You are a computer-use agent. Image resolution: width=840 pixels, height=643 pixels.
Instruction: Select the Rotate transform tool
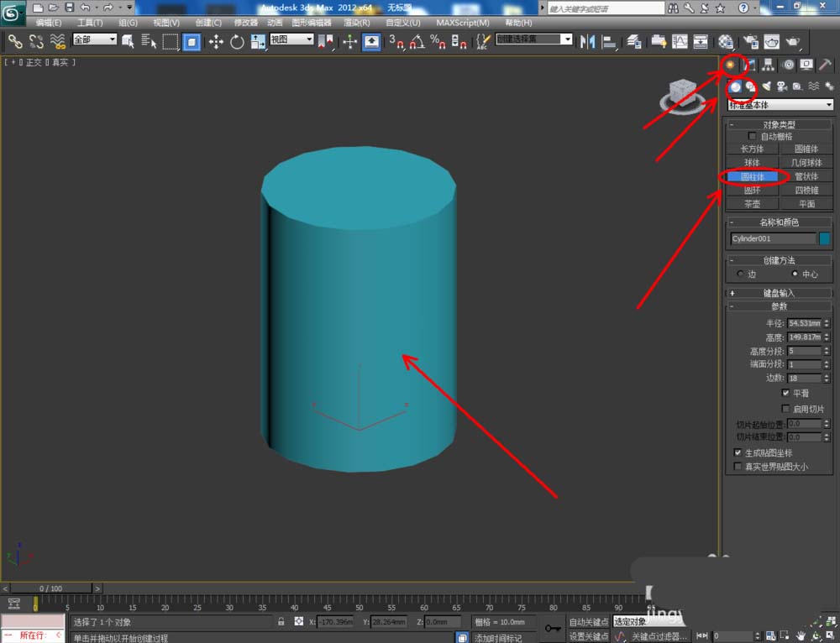pyautogui.click(x=237, y=41)
